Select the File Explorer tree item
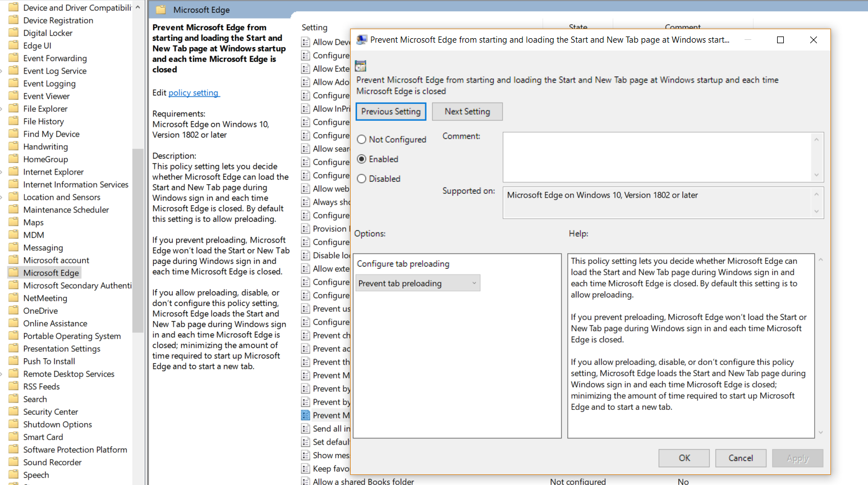Image resolution: width=868 pixels, height=485 pixels. pyautogui.click(x=45, y=109)
